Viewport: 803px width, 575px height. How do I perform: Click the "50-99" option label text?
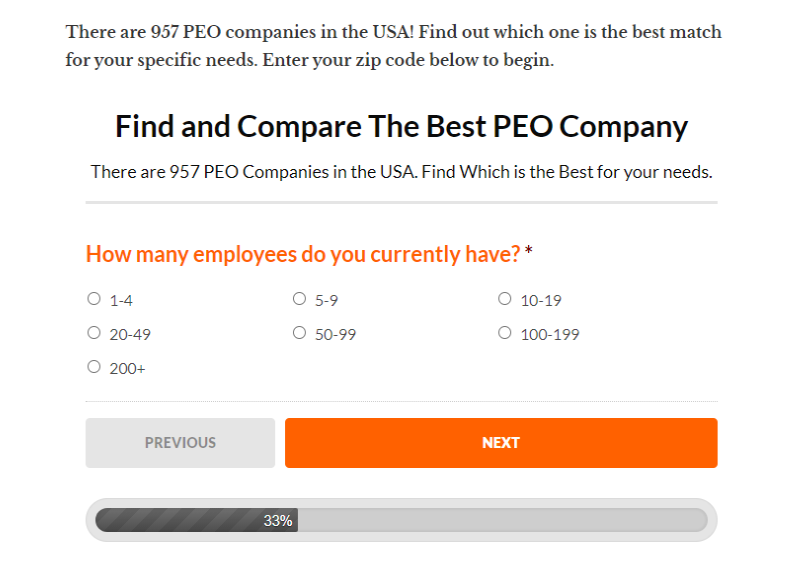coord(335,335)
